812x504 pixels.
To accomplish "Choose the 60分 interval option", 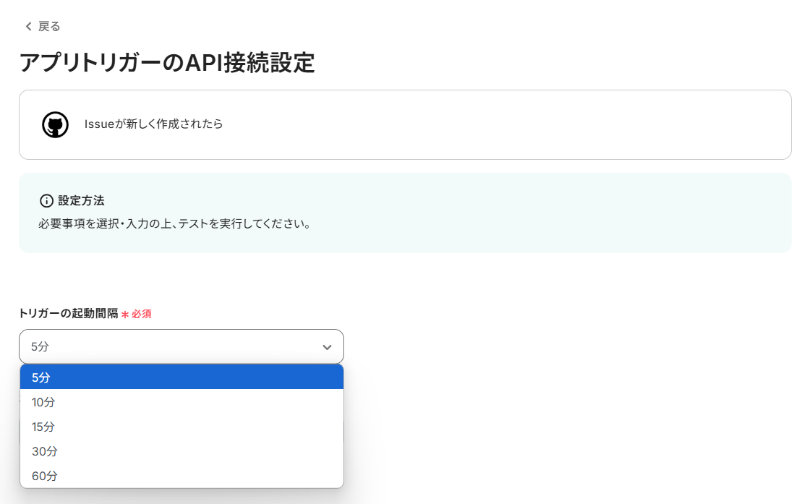I will [181, 476].
